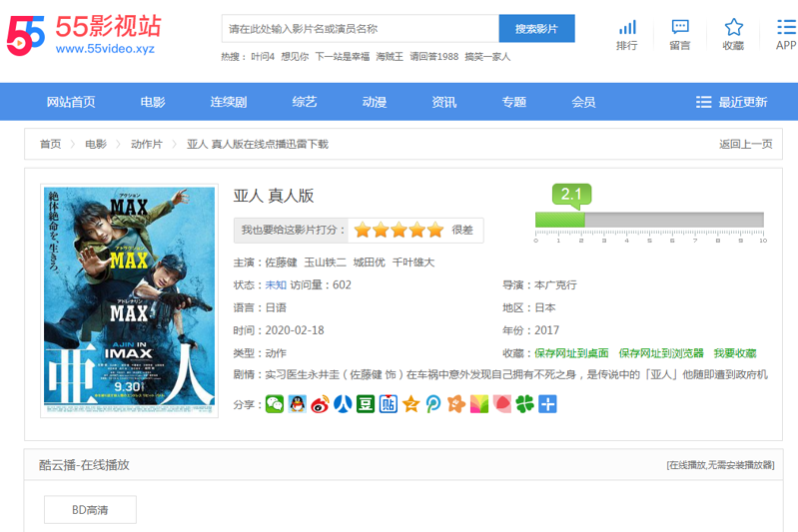This screenshot has width=798, height=532.
Task: Share via the WeChat icon
Action: point(275,404)
